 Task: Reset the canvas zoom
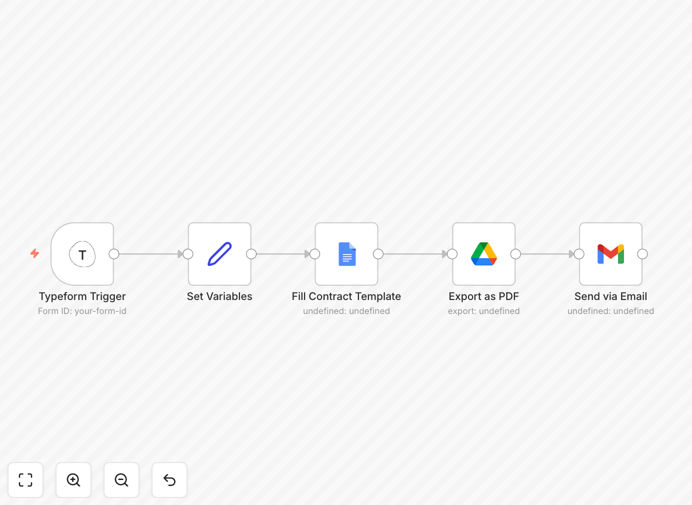pos(169,480)
